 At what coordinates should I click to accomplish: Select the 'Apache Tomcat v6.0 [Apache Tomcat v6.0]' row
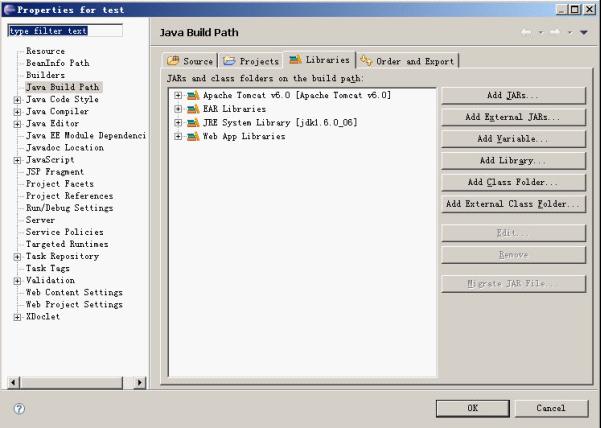297,95
